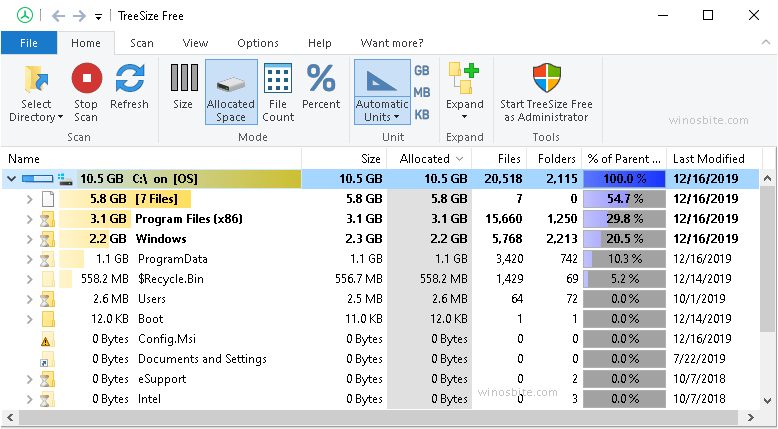Go forward with the right arrow

[79, 16]
